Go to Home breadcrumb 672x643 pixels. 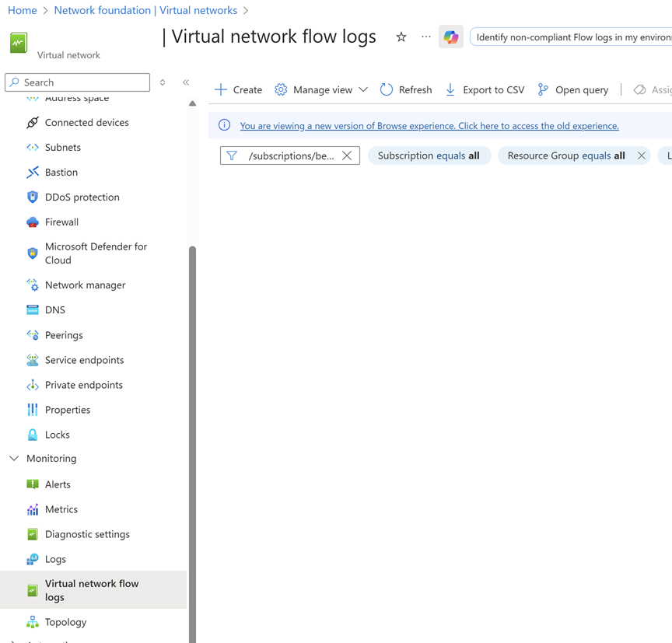pyautogui.click(x=23, y=10)
